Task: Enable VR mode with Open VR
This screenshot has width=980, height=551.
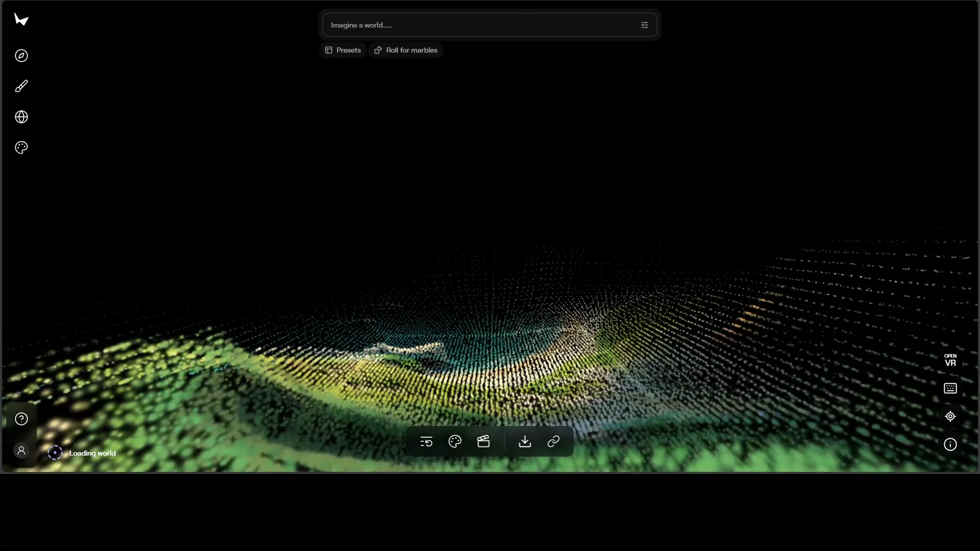Action: [951, 359]
